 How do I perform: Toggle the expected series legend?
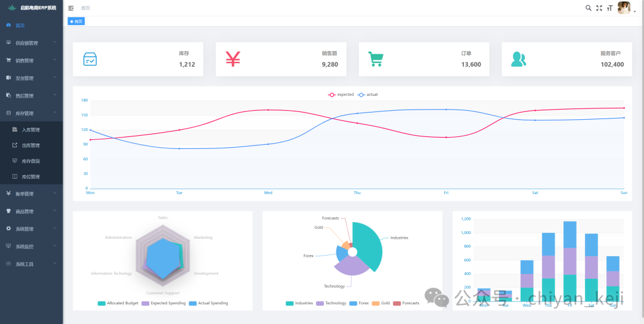(341, 94)
